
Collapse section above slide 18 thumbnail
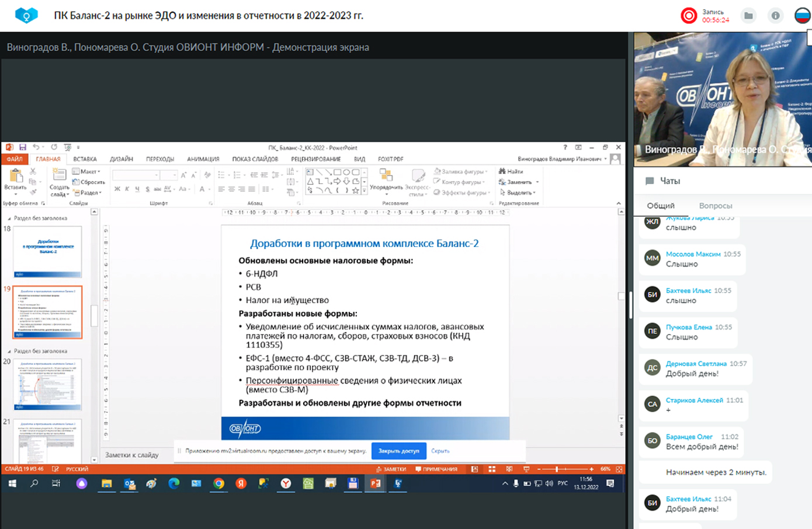coord(9,218)
